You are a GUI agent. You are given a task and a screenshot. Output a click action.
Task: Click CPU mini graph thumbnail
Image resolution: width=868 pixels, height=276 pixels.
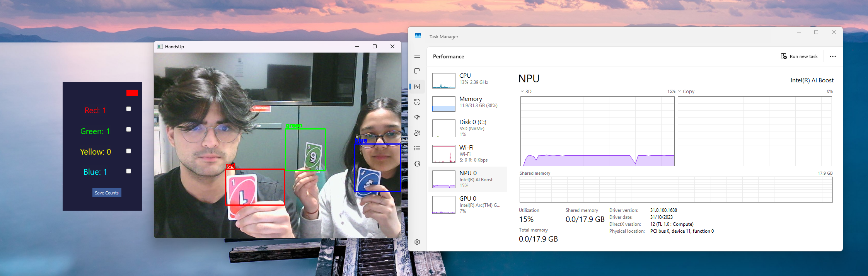(444, 81)
